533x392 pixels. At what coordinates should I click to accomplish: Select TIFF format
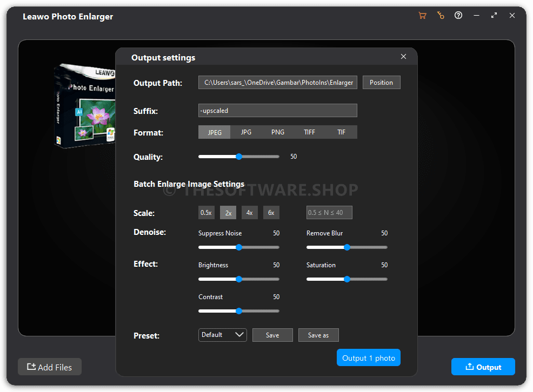click(x=309, y=132)
